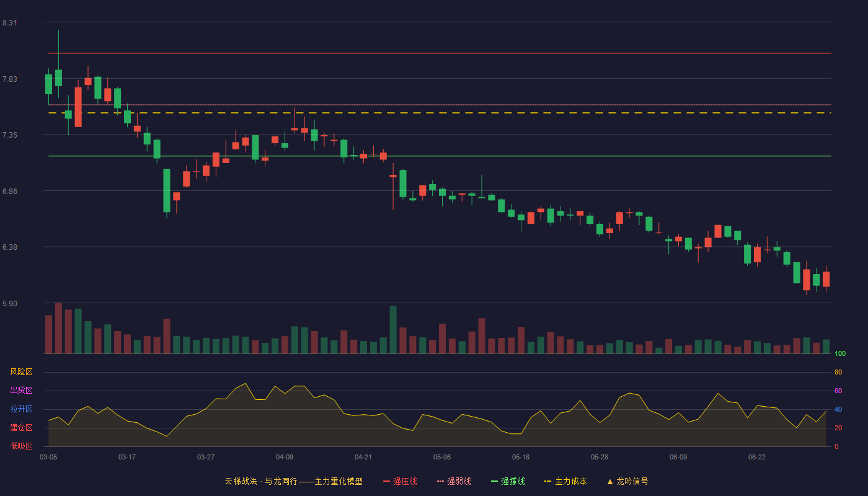Click the 拉升区 zone label
This screenshot has width=868, height=496.
pyautogui.click(x=21, y=409)
